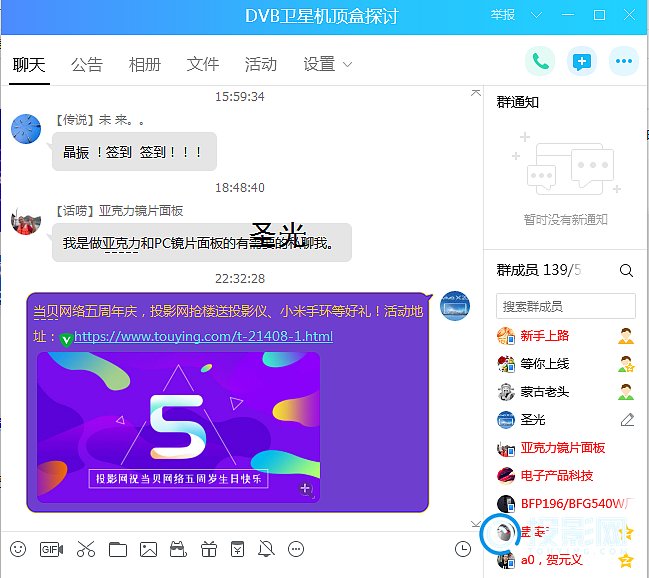
Task: Maximize the chat window
Action: (x=599, y=15)
